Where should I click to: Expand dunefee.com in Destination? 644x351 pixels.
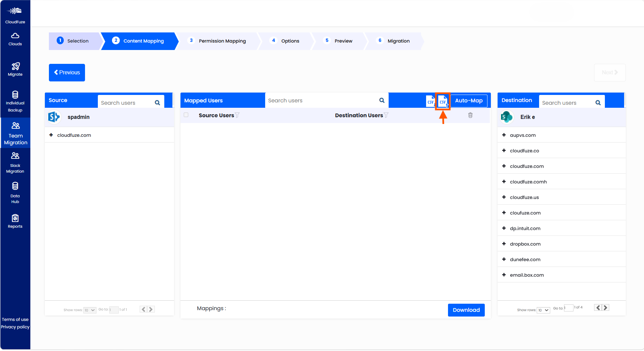tap(504, 259)
